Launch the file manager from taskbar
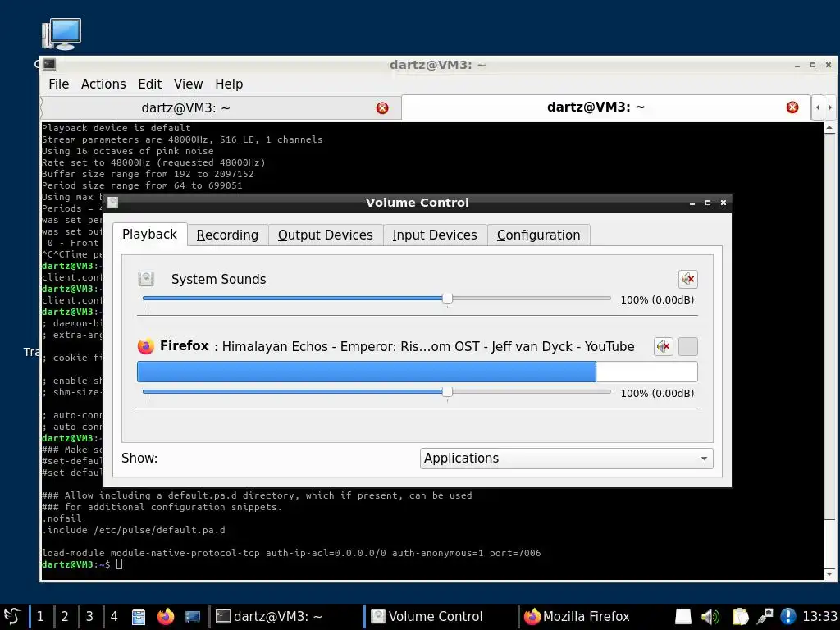 point(138,617)
